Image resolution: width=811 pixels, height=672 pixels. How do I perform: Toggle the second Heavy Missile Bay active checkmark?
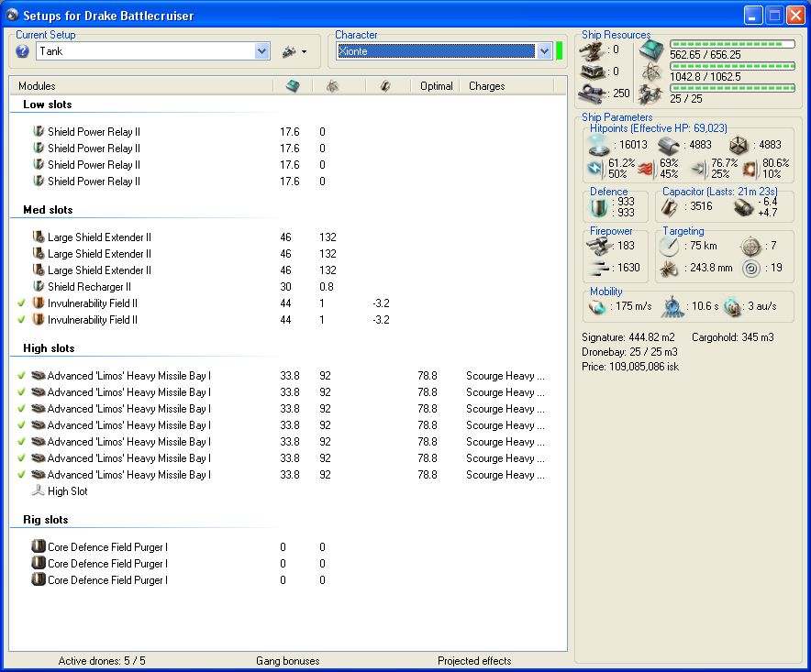21,392
